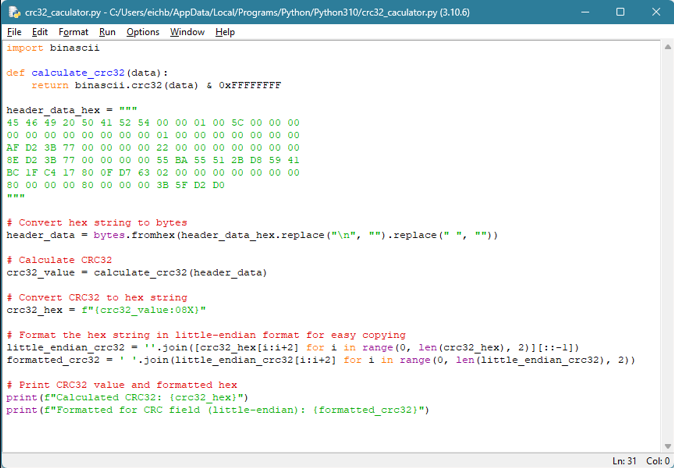Image resolution: width=674 pixels, height=468 pixels.
Task: Close the crc32_caculator.py window
Action: pos(656,12)
